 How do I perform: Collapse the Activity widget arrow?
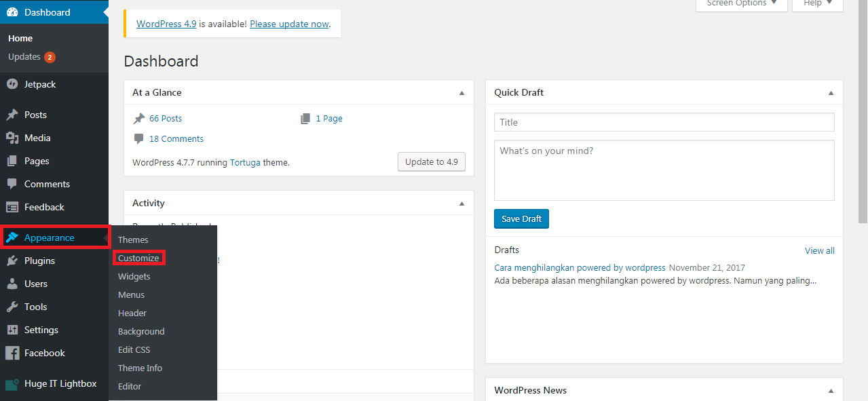(461, 204)
